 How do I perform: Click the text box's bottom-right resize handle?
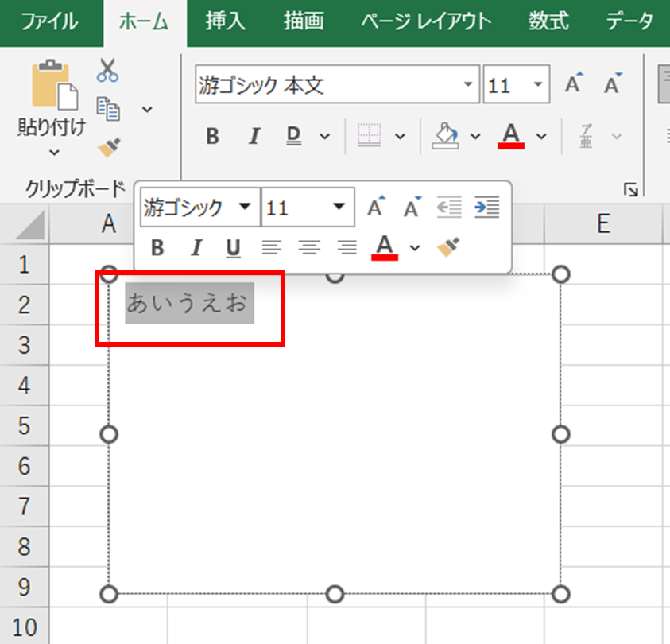[x=561, y=594]
